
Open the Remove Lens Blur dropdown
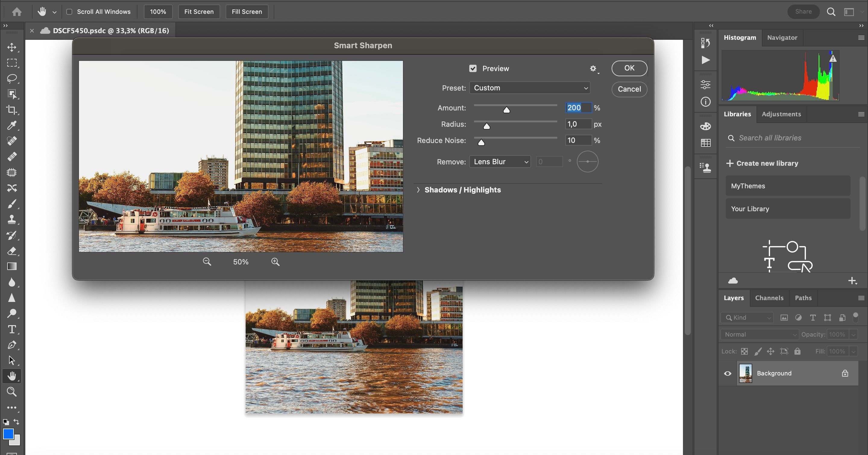(x=500, y=162)
